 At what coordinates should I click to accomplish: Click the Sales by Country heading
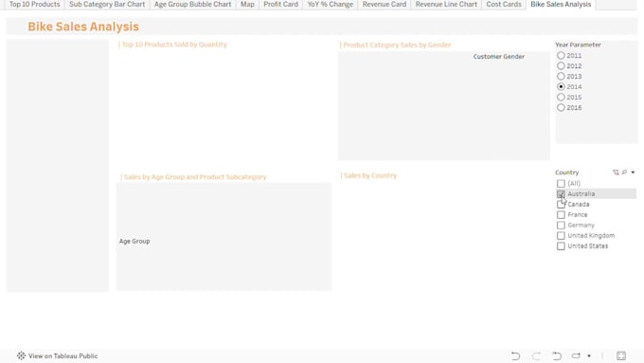point(370,175)
